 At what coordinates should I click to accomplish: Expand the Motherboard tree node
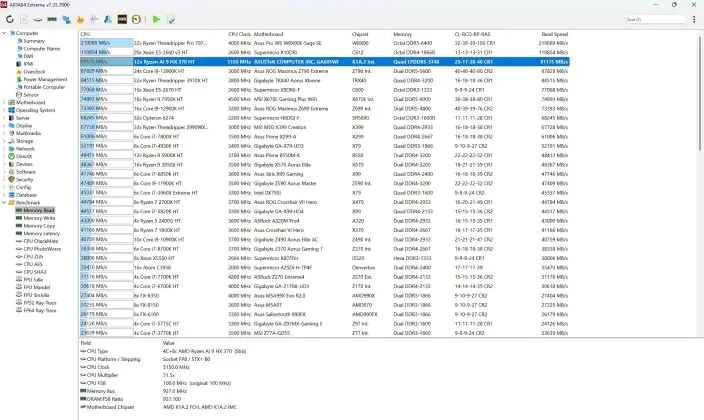click(4, 102)
